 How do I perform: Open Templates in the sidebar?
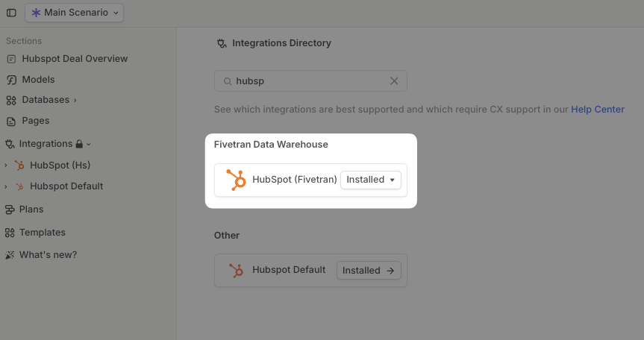coord(43,232)
